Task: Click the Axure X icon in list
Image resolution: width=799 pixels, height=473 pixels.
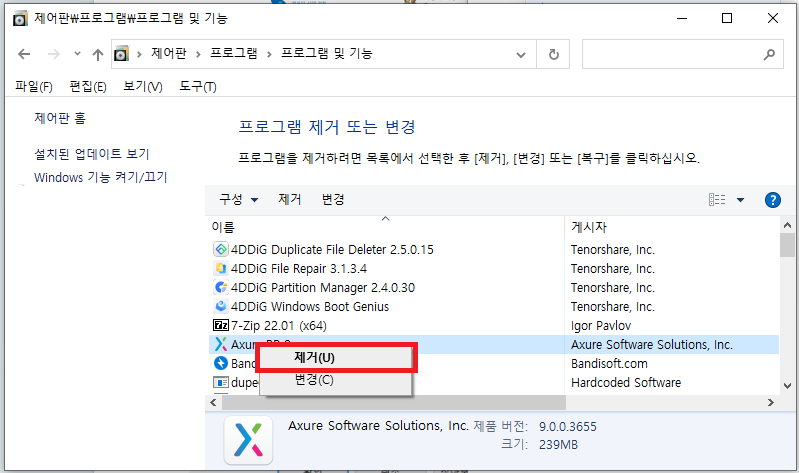Action: 221,344
